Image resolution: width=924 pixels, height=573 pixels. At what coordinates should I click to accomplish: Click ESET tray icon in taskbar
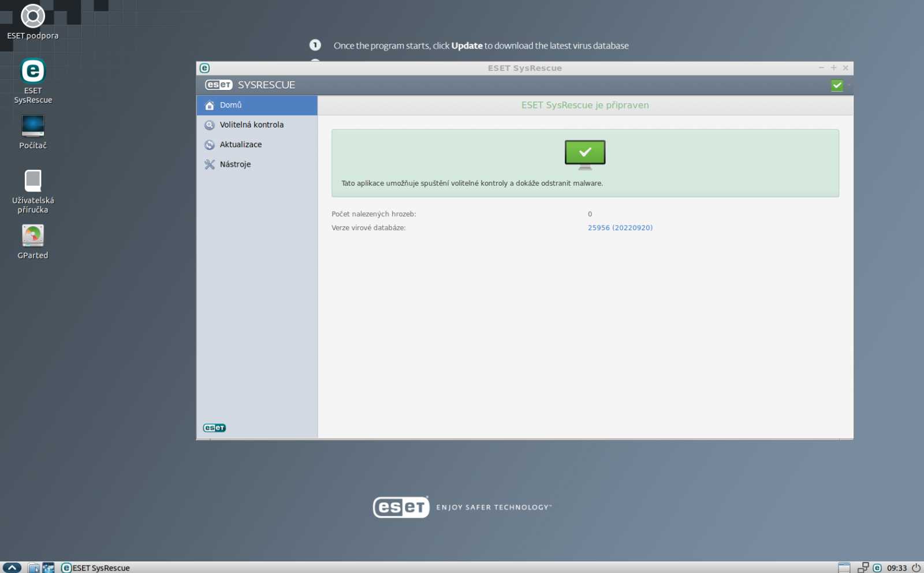click(x=877, y=568)
